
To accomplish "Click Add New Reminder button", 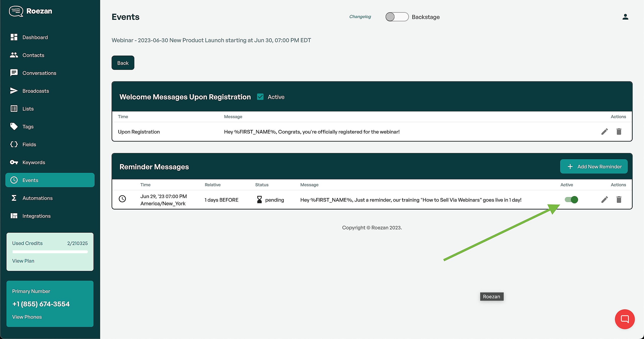I will (594, 166).
